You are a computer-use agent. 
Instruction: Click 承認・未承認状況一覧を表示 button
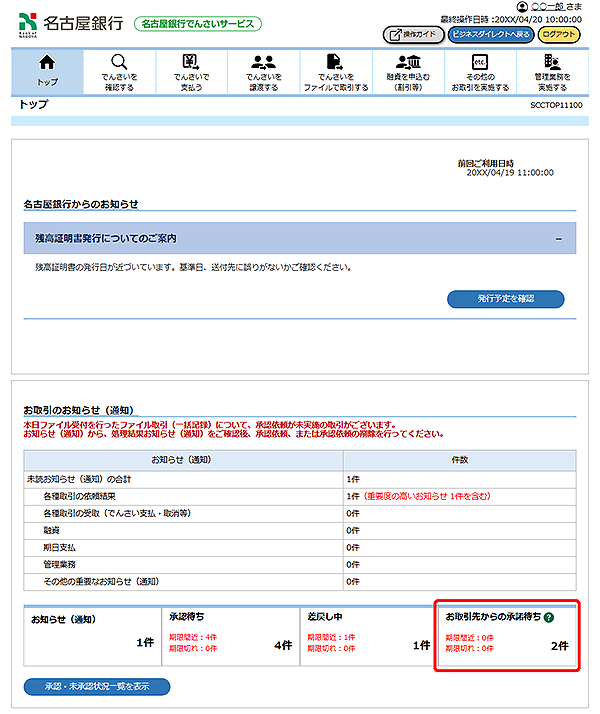[97, 687]
